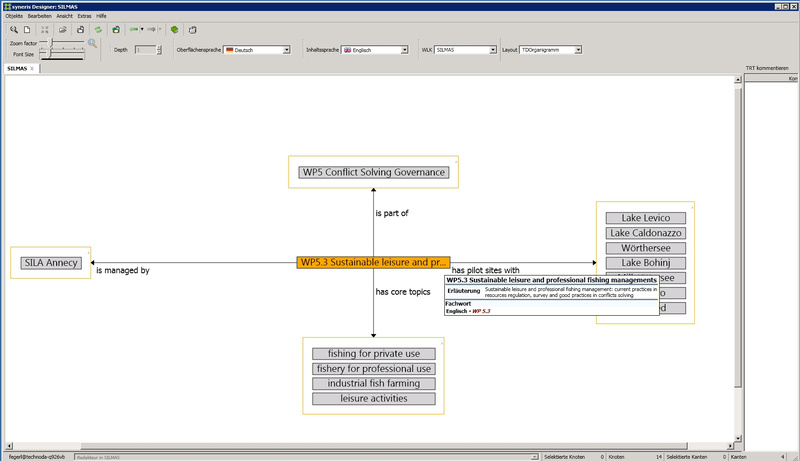The height and width of the screenshot is (461, 800).
Task: Open the Bearbeiten menu
Action: point(40,17)
